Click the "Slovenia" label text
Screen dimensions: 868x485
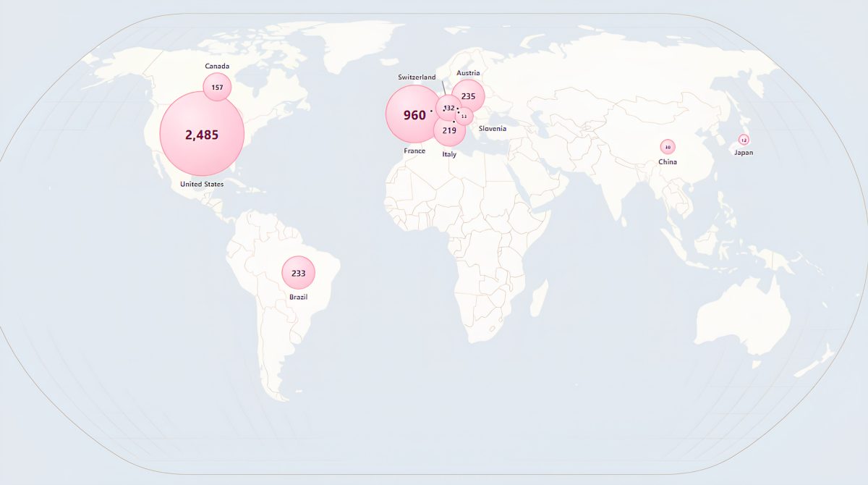(x=493, y=128)
